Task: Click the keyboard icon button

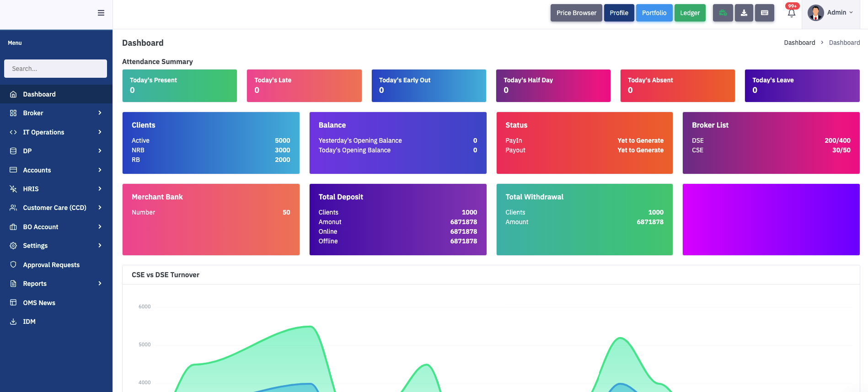Action: coord(764,13)
